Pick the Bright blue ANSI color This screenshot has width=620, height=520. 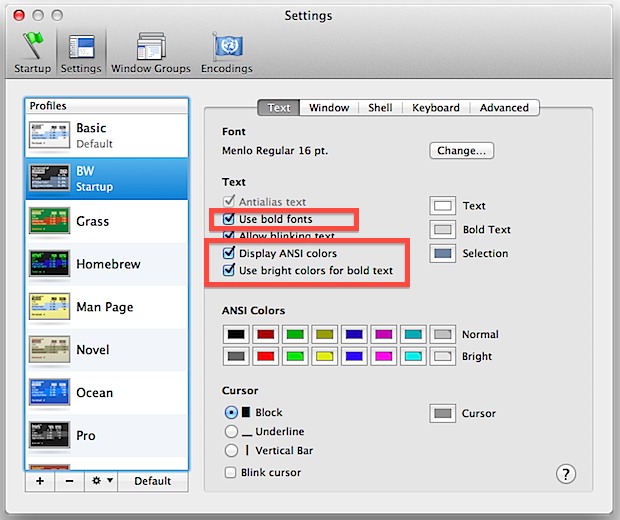point(354,356)
